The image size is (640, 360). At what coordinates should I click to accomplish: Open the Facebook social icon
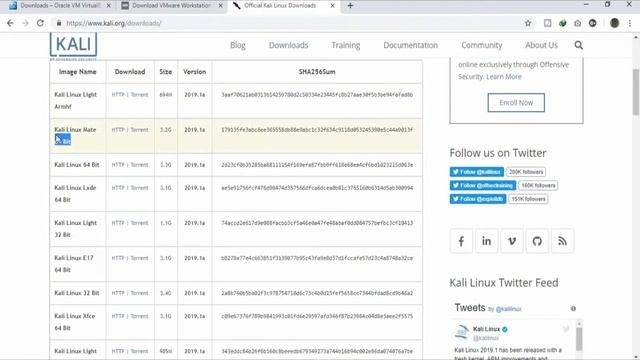461,241
